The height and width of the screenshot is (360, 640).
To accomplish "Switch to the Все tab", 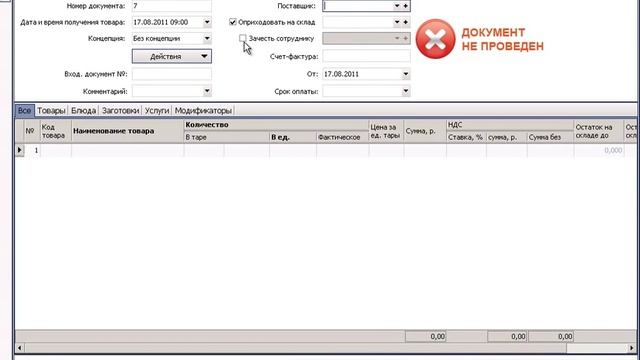I will pos(24,111).
